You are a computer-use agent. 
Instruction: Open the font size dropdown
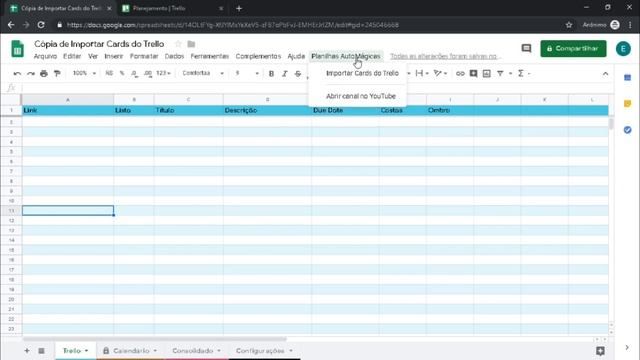pyautogui.click(x=247, y=73)
